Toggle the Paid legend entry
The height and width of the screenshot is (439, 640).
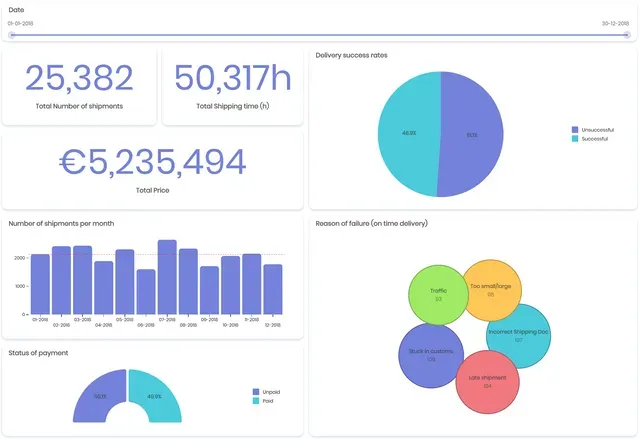263,401
